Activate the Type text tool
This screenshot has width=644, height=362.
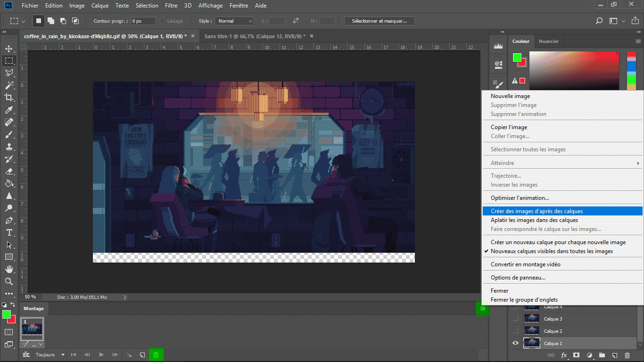(9, 232)
